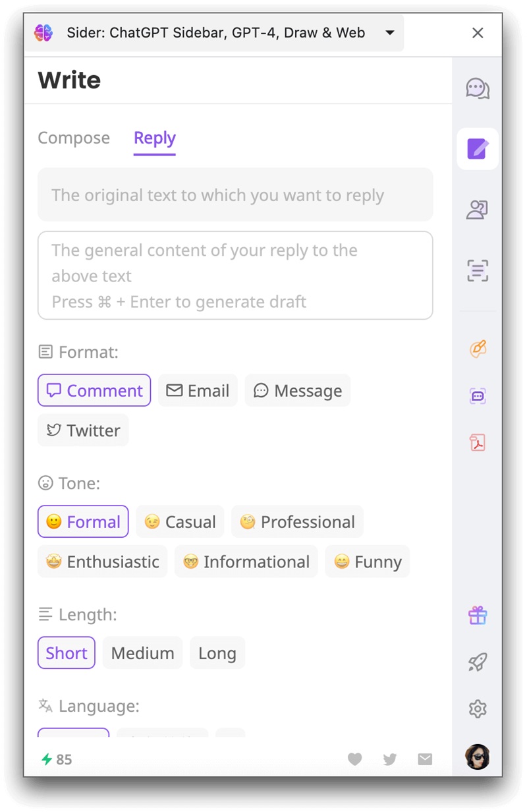Viewport: 527px width, 812px height.
Task: Click the OCR text scan icon
Action: [x=478, y=270]
